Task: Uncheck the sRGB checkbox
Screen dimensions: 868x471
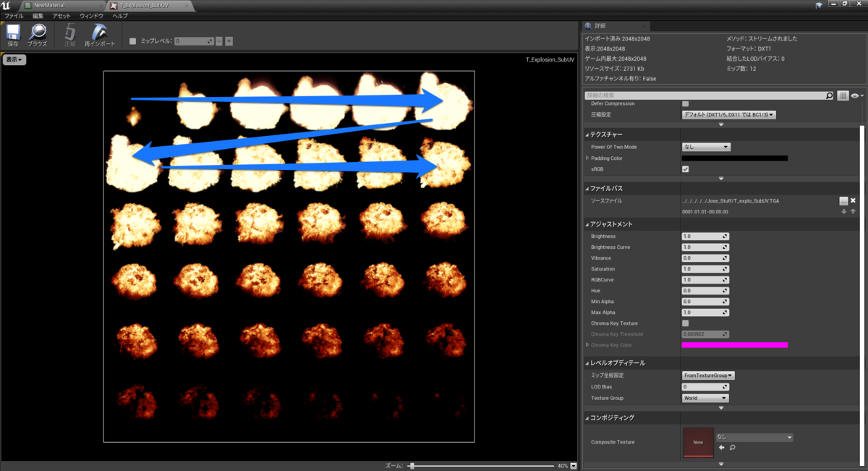Action: pyautogui.click(x=685, y=169)
